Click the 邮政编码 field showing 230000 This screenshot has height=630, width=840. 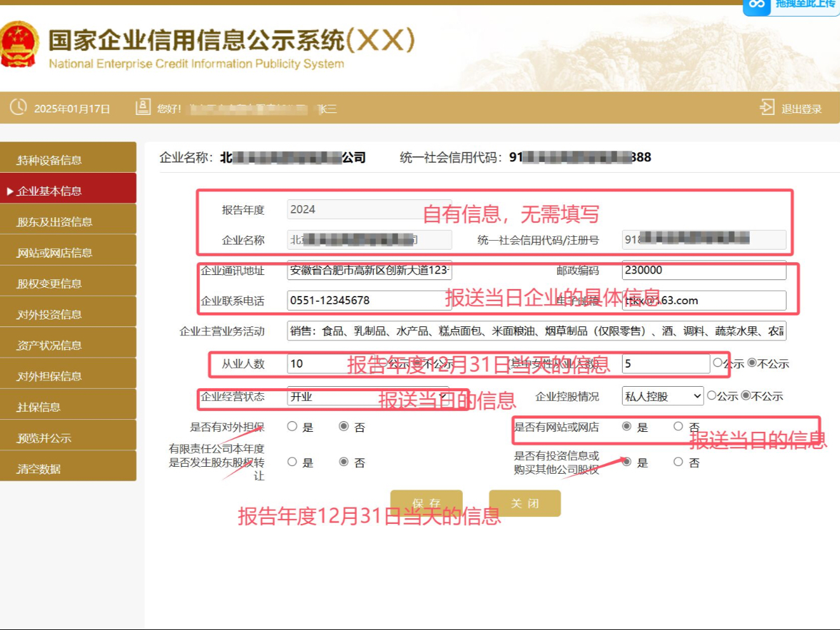pos(704,270)
